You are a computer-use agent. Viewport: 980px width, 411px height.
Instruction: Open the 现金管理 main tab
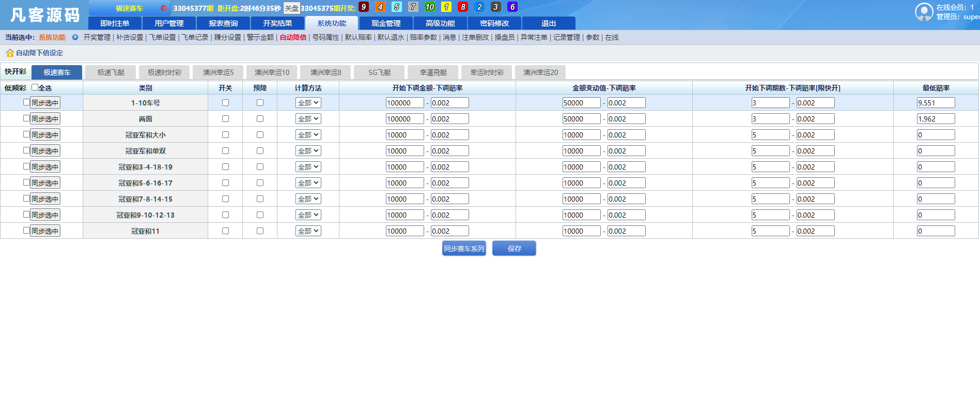[x=386, y=23]
